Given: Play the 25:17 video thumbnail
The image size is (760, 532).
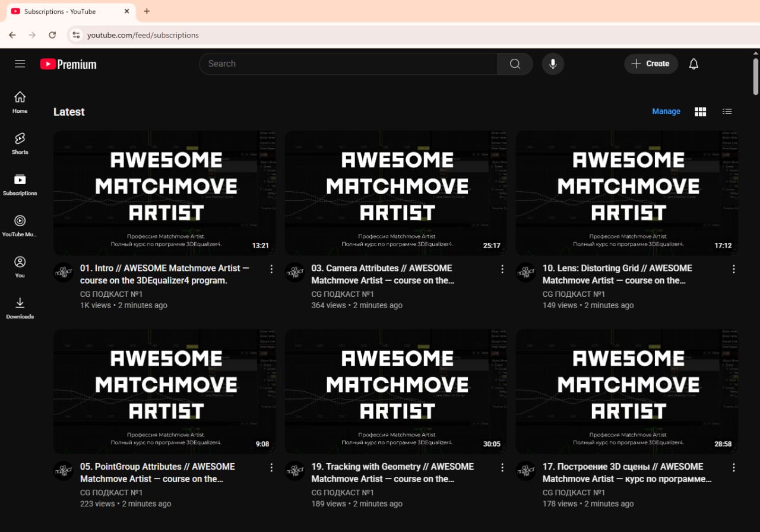Looking at the screenshot, I should click(396, 193).
